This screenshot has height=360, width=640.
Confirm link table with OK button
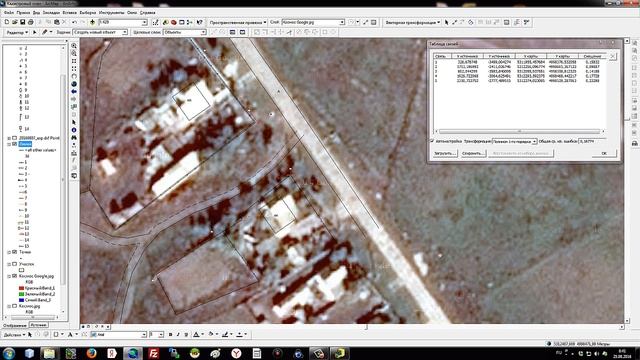604,153
